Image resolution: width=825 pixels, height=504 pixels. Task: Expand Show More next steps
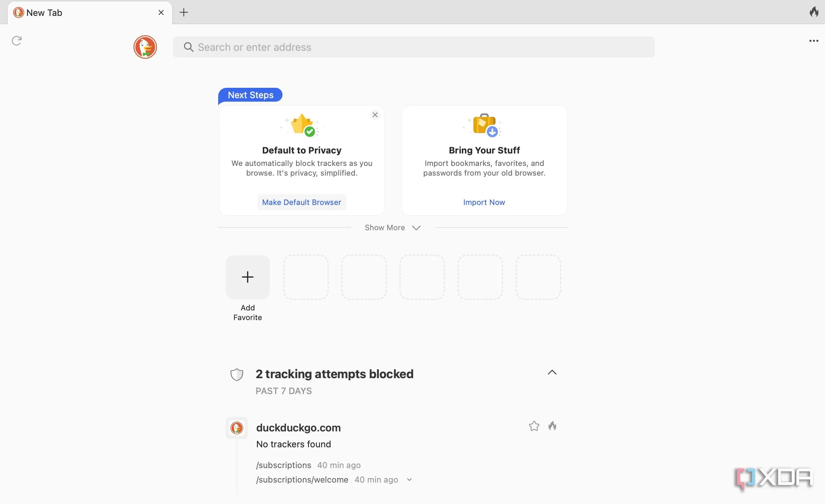[392, 227]
